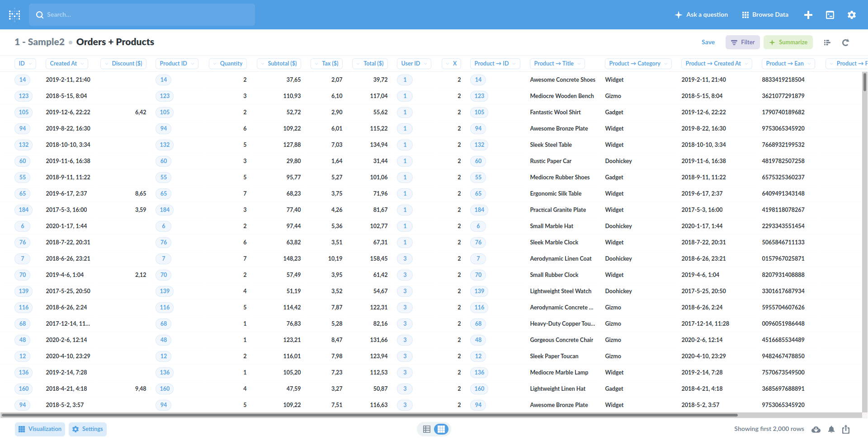
Task: Expand the Product → Category column menu
Action: point(638,63)
